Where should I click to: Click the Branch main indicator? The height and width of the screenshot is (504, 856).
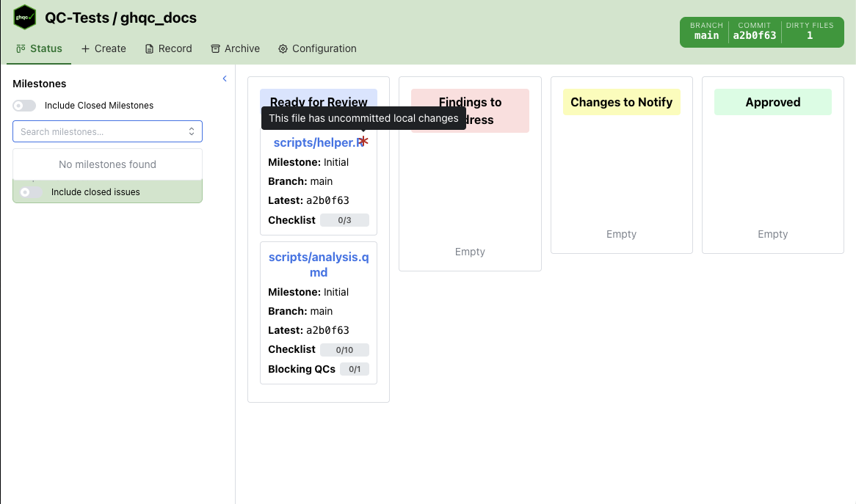click(x=706, y=32)
